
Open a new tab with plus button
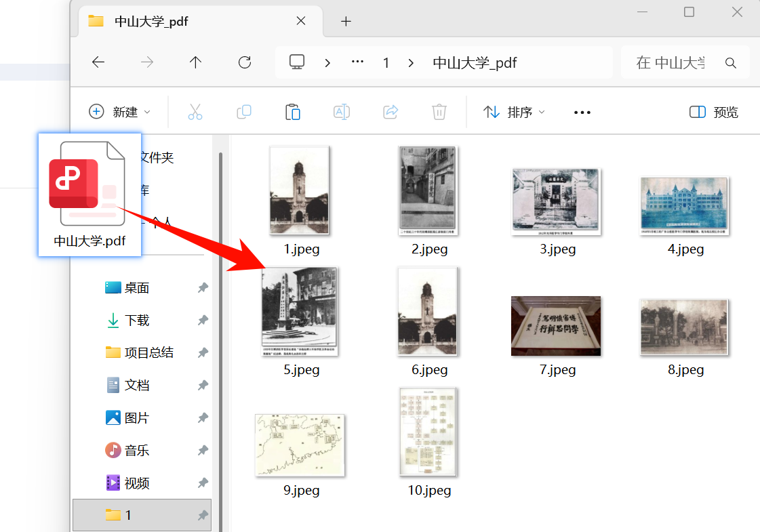[x=346, y=21]
